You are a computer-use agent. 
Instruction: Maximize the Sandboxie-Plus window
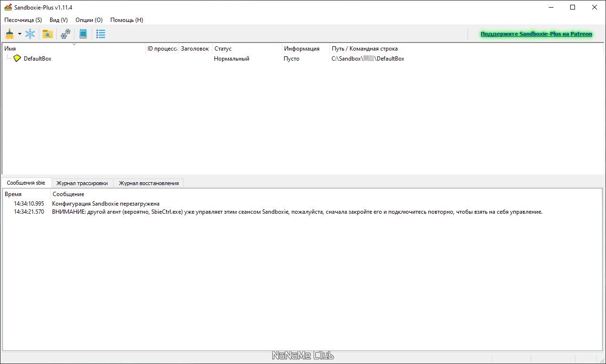(573, 7)
